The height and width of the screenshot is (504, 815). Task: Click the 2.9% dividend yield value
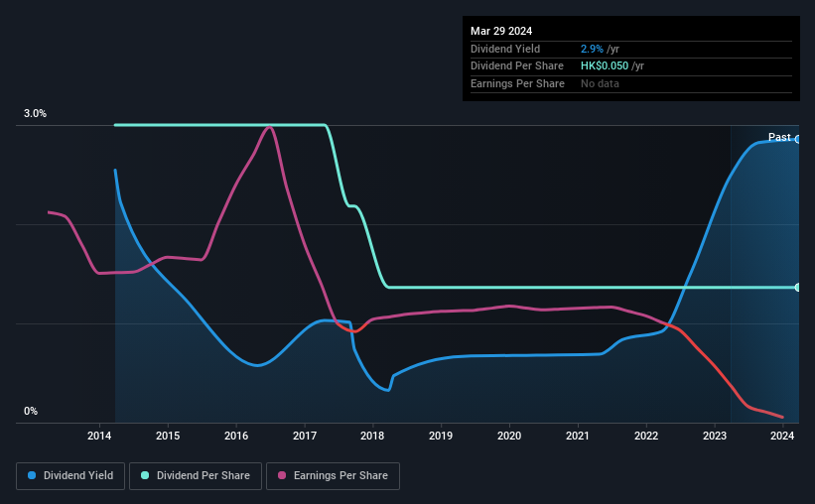coord(592,49)
